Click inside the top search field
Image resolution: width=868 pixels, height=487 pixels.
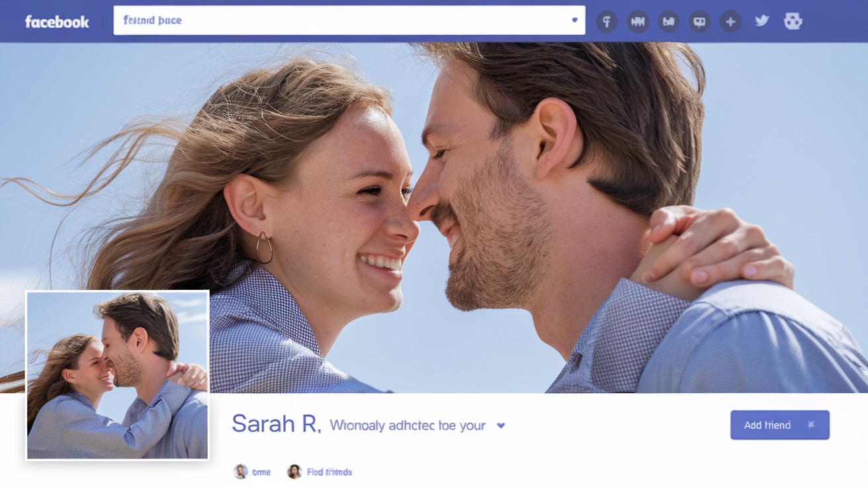344,21
